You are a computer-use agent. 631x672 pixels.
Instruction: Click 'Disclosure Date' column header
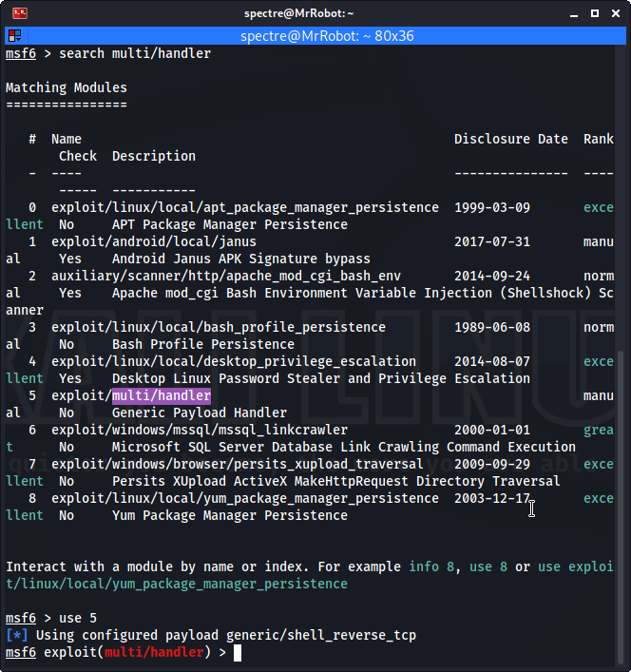click(x=511, y=139)
